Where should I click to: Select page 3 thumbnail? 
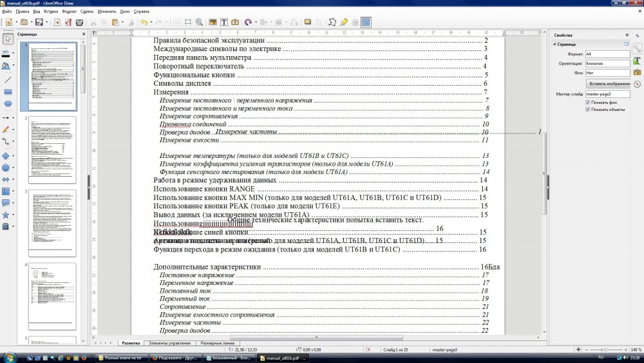tap(52, 223)
